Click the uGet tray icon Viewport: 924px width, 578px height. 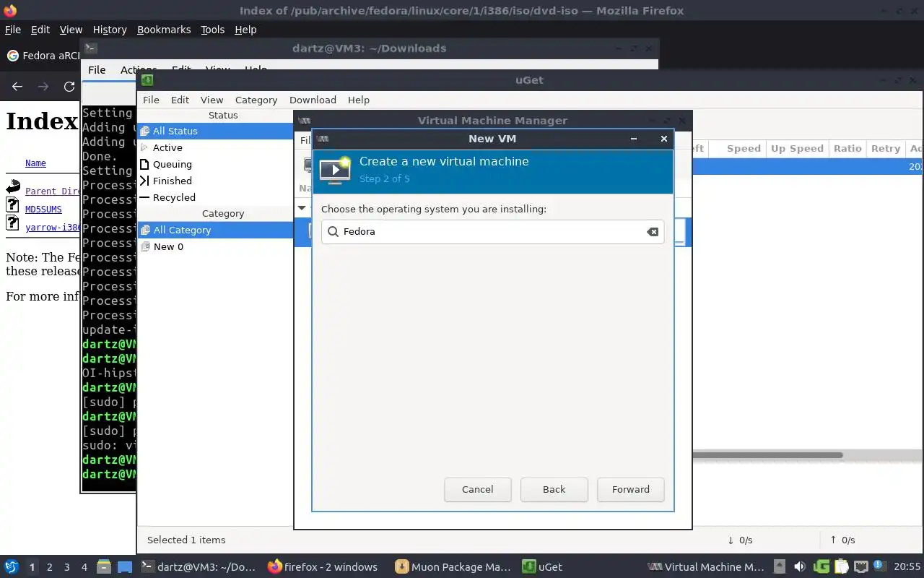coord(821,567)
